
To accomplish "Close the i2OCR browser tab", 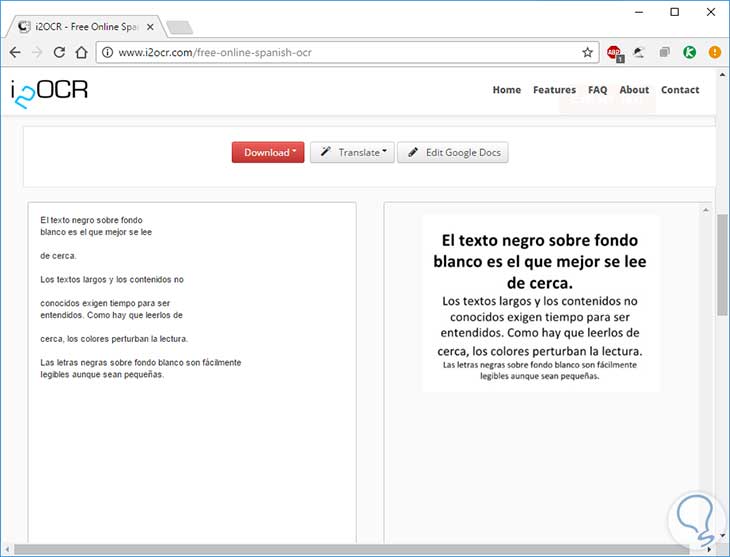I will click(150, 27).
